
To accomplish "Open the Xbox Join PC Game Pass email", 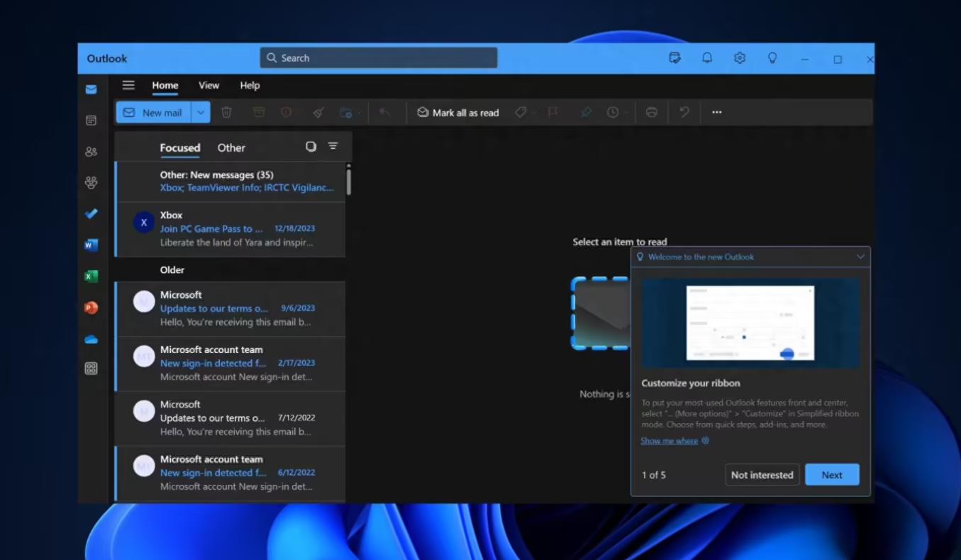I will (x=230, y=229).
